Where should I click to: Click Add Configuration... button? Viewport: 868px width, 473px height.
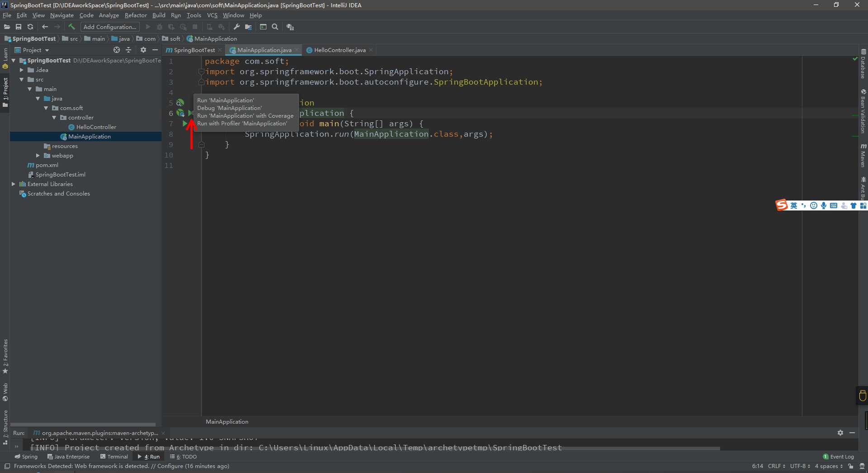click(109, 27)
